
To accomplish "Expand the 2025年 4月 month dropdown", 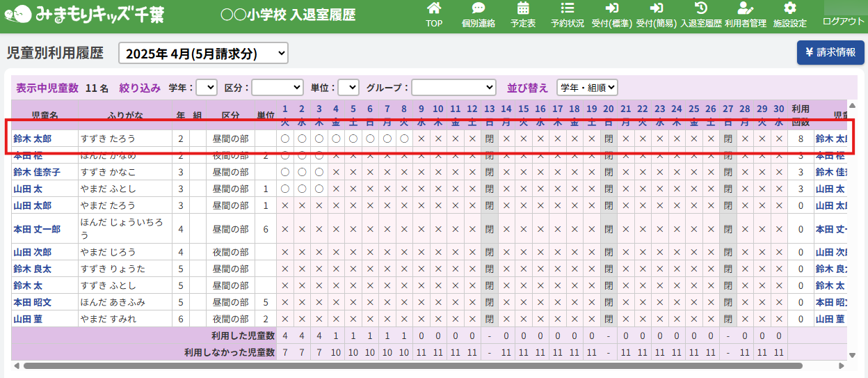I will pyautogui.click(x=203, y=53).
